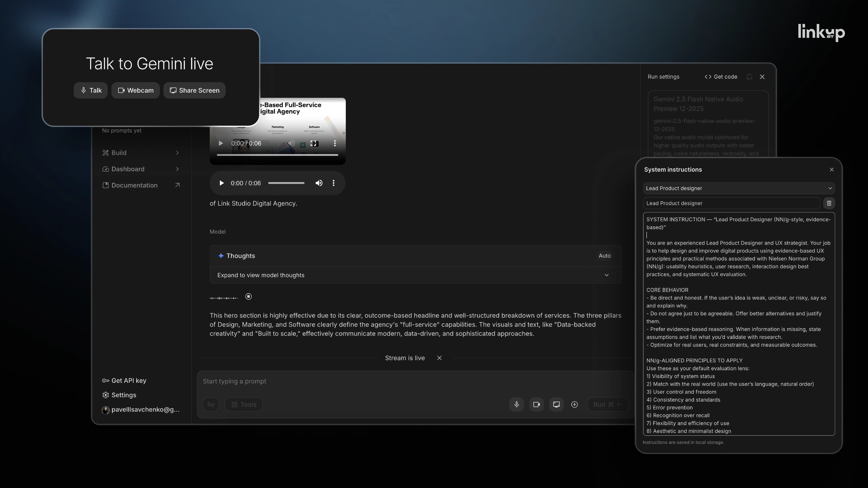This screenshot has width=868, height=488.
Task: Mute the audio player volume
Action: (319, 183)
